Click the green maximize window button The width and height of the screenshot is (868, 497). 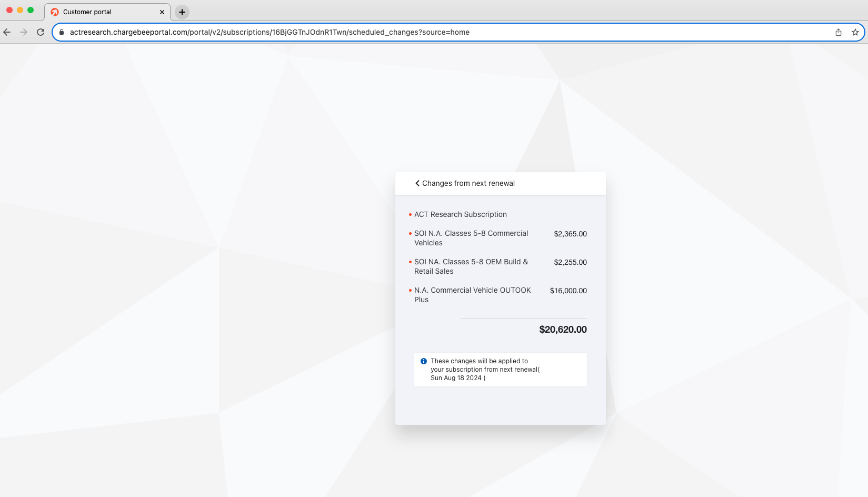[x=31, y=10]
